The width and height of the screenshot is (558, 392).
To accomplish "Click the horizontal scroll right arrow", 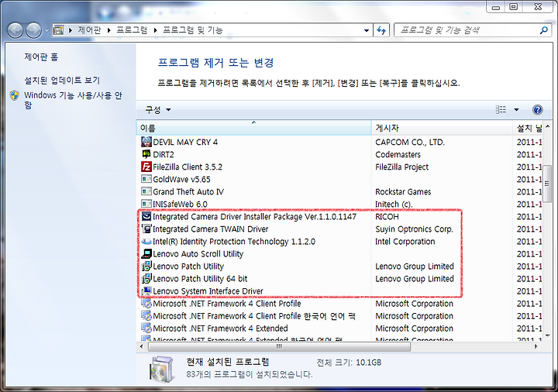I will pyautogui.click(x=536, y=346).
